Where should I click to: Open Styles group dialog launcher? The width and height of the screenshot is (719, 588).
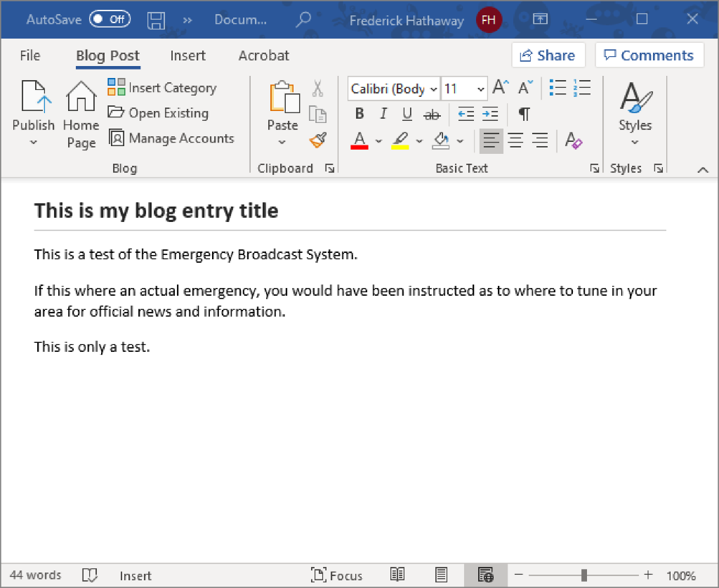click(x=659, y=169)
